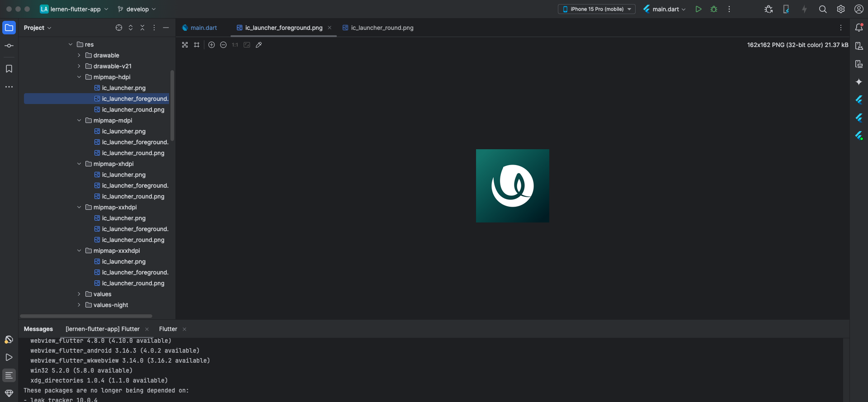Open the main.dart run configuration dropdown

[x=665, y=9]
